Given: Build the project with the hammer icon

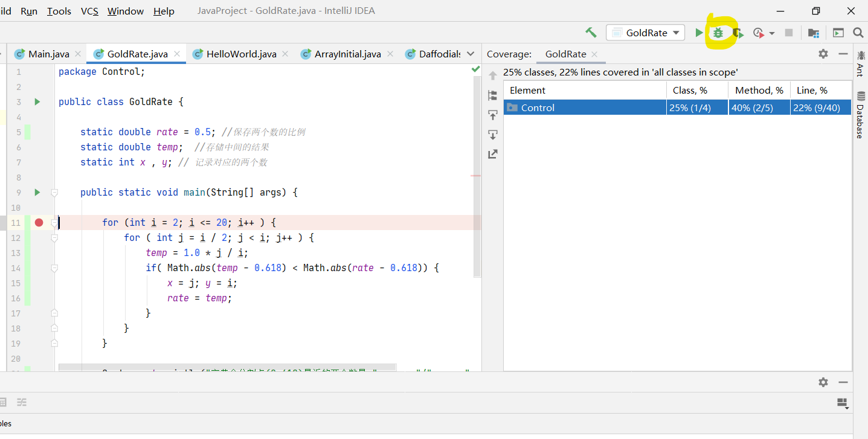Looking at the screenshot, I should click(x=591, y=33).
